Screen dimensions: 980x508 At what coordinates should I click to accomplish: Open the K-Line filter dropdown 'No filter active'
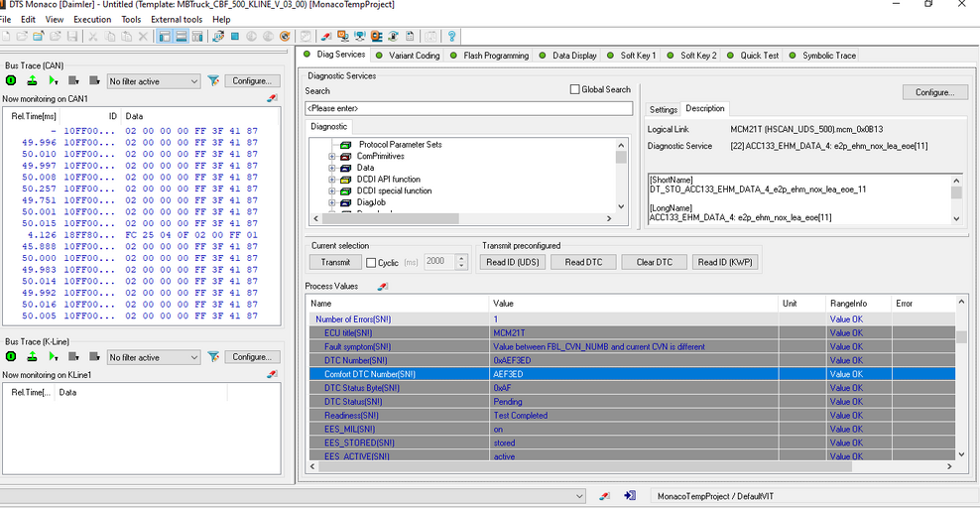coord(154,357)
